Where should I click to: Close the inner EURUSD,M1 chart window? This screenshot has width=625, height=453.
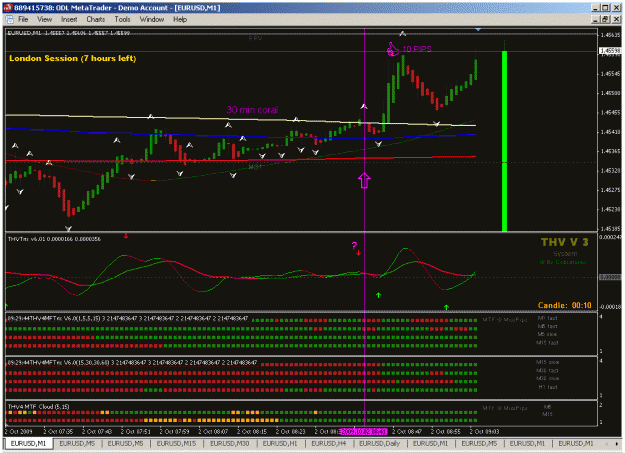pos(617,19)
